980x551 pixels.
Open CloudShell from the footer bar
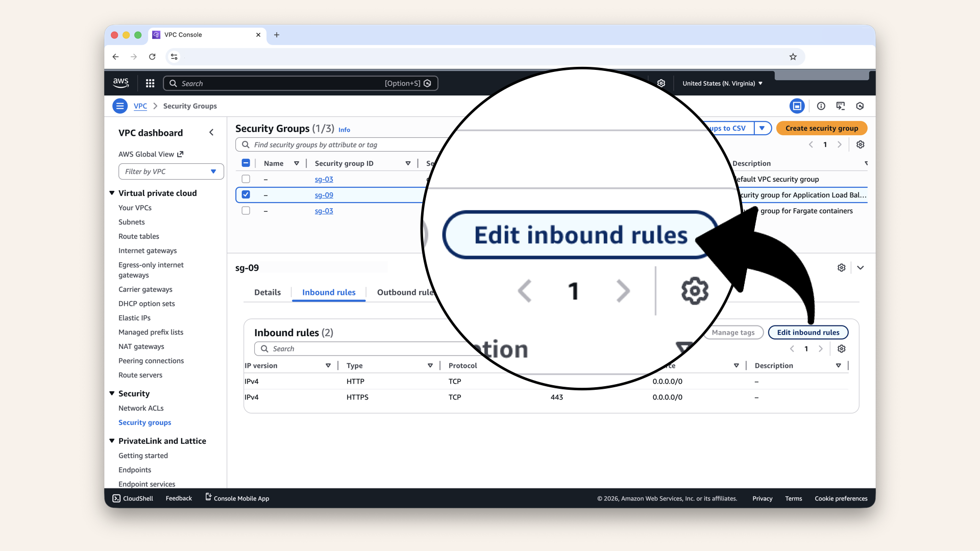pyautogui.click(x=133, y=498)
